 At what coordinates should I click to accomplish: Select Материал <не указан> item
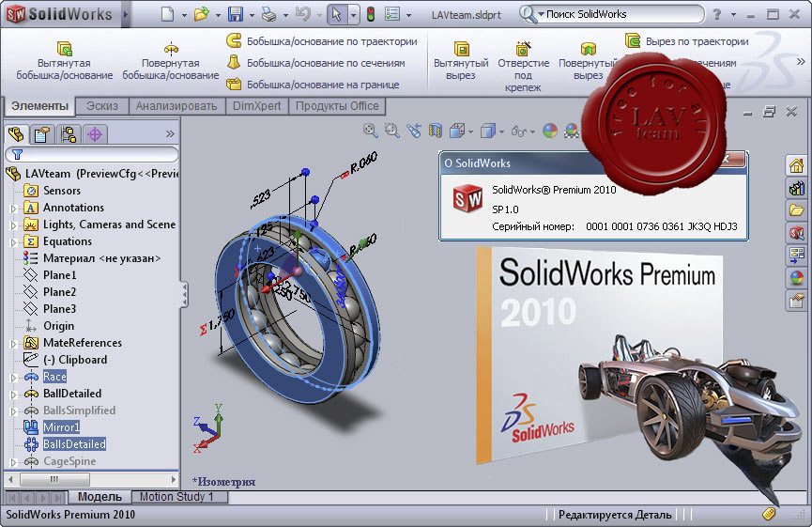[101, 258]
